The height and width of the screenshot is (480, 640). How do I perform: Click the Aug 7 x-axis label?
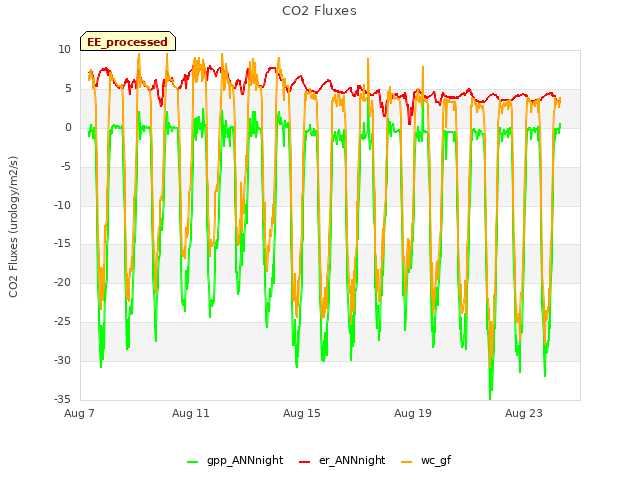point(79,413)
